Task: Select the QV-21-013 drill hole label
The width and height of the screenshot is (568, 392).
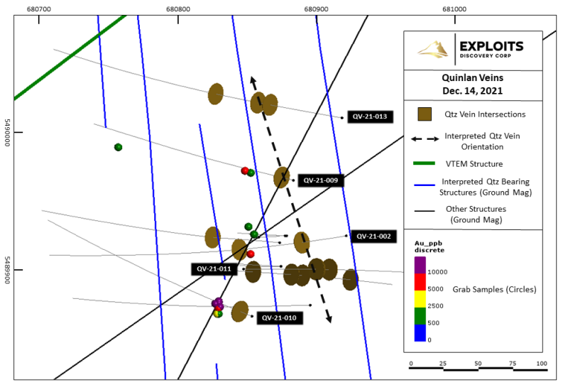Action: tap(370, 117)
